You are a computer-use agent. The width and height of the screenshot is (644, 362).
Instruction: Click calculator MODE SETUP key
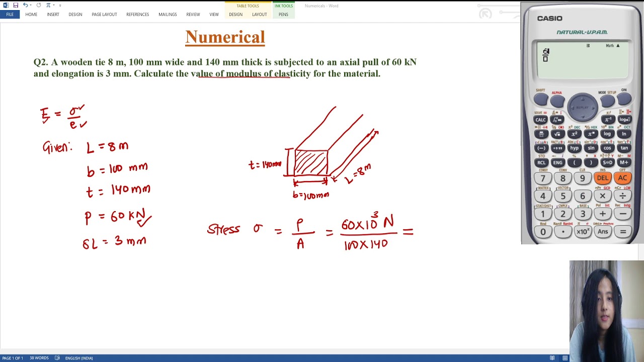tap(607, 101)
